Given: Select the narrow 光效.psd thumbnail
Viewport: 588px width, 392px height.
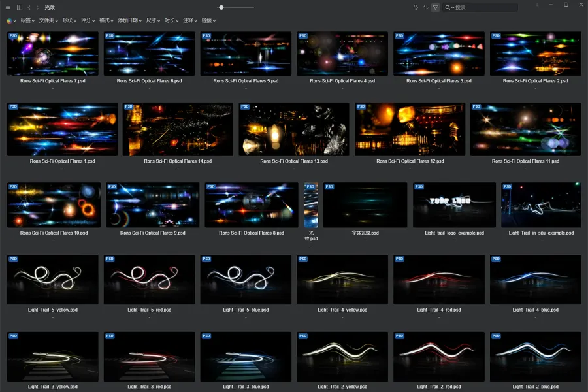Looking at the screenshot, I should (x=311, y=204).
